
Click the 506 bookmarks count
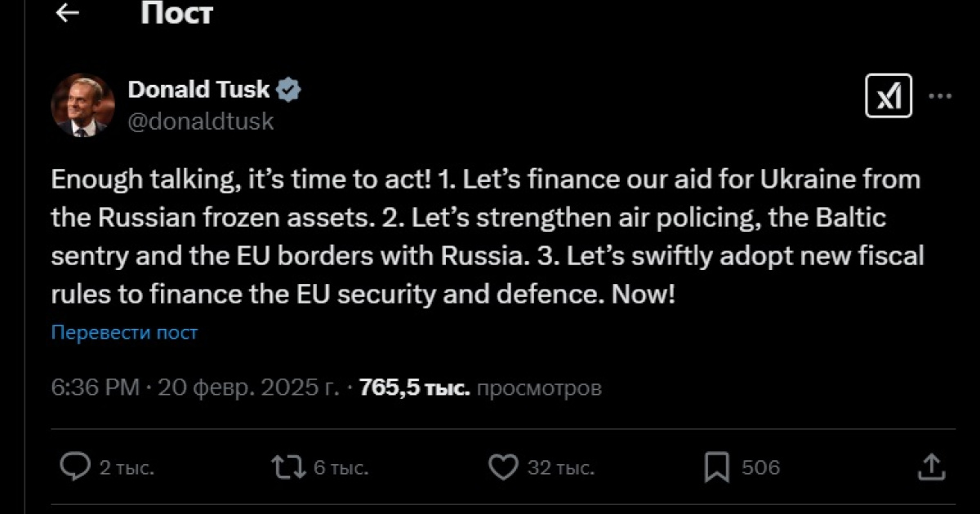coord(760,467)
